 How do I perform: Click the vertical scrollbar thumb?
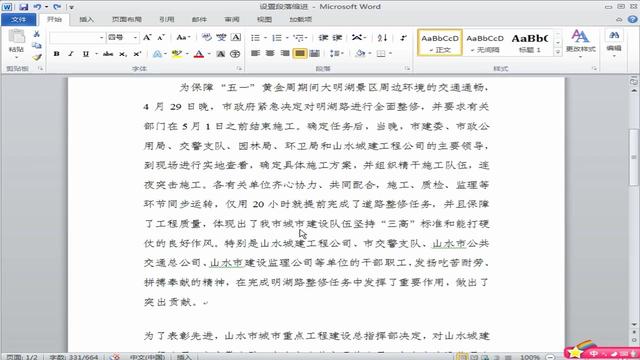[x=633, y=157]
